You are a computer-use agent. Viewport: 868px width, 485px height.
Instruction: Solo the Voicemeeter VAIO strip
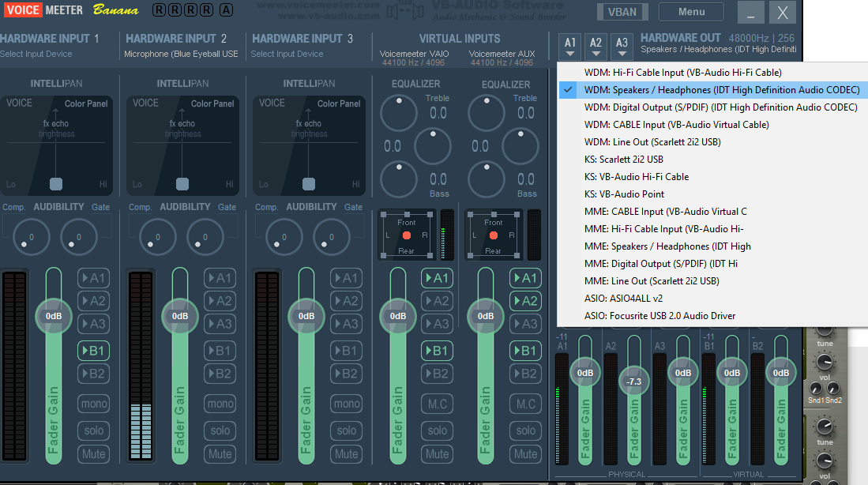point(437,430)
